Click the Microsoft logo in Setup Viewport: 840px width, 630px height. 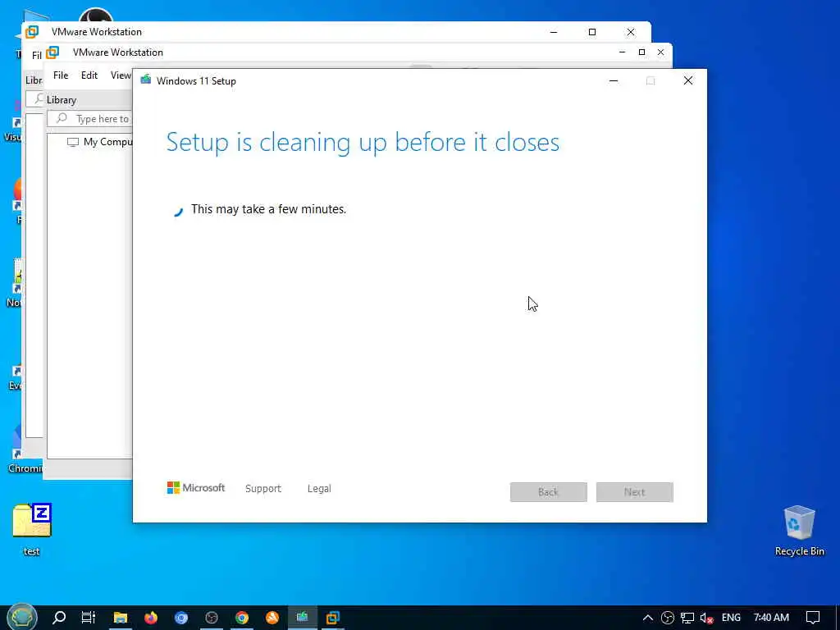(x=196, y=487)
